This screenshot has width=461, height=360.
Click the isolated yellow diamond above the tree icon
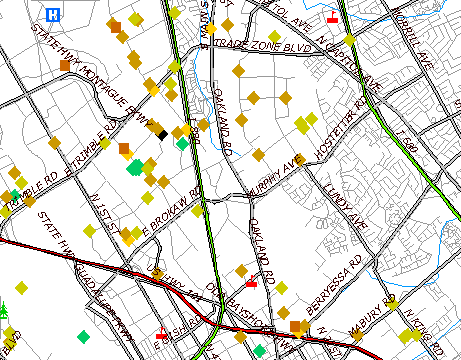click(x=21, y=288)
